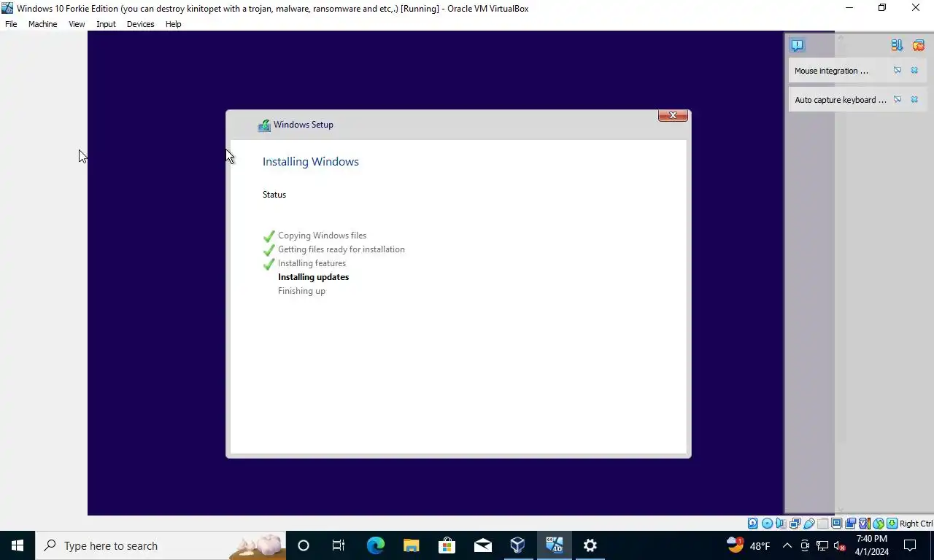Open the File menu
Image resolution: width=934 pixels, height=560 pixels.
point(11,24)
